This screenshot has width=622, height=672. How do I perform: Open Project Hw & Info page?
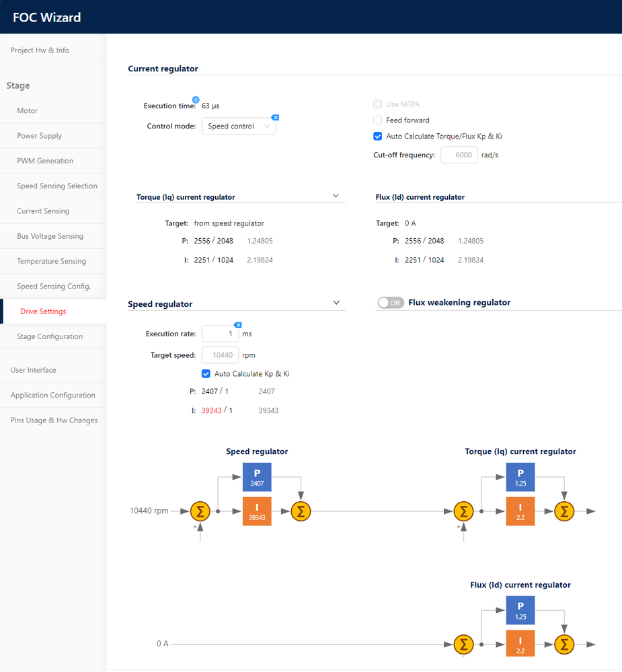(40, 50)
